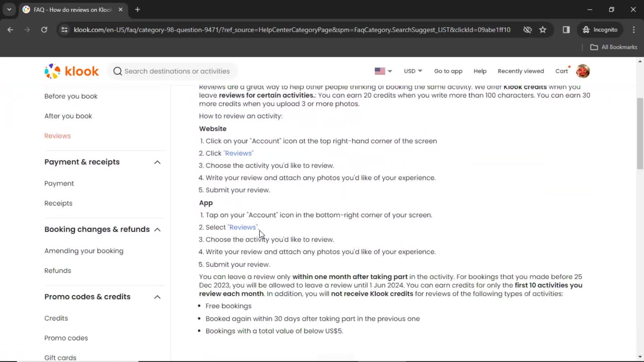This screenshot has width=644, height=362.
Task: Open the Recently viewed menu item
Action: [521, 71]
